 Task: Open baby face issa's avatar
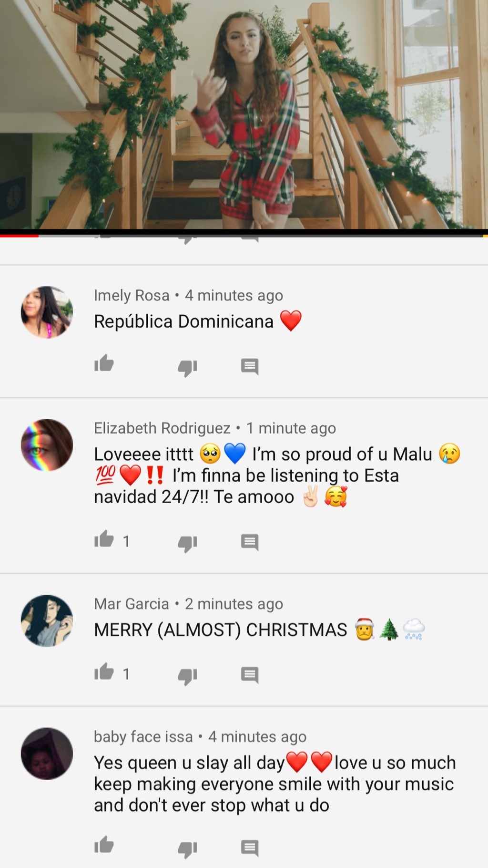[x=47, y=754]
